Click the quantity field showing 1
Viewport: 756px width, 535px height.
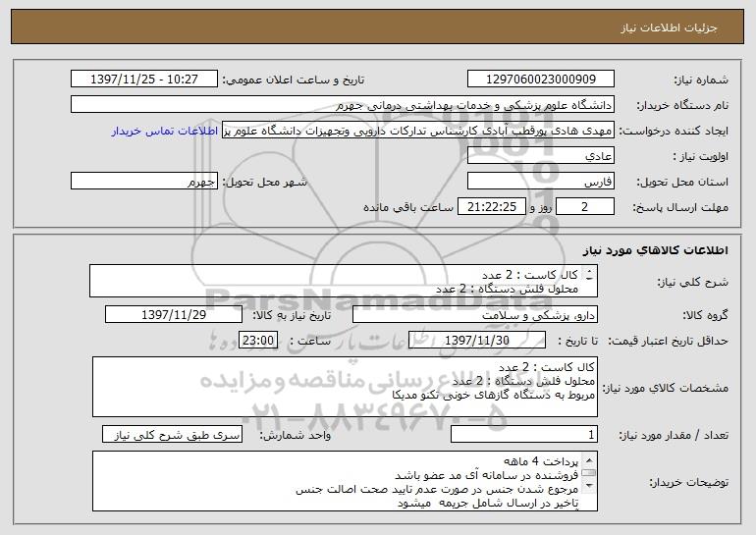[x=524, y=435]
